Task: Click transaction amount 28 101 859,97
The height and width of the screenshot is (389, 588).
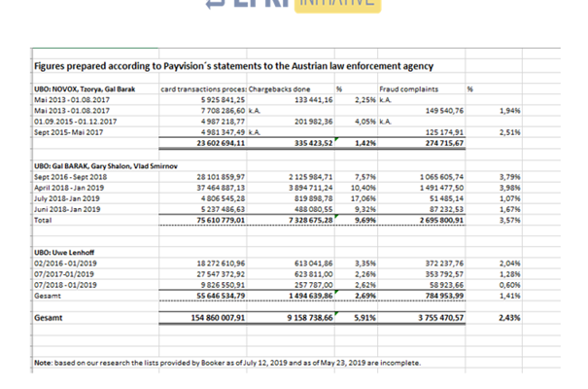Action: [221, 177]
